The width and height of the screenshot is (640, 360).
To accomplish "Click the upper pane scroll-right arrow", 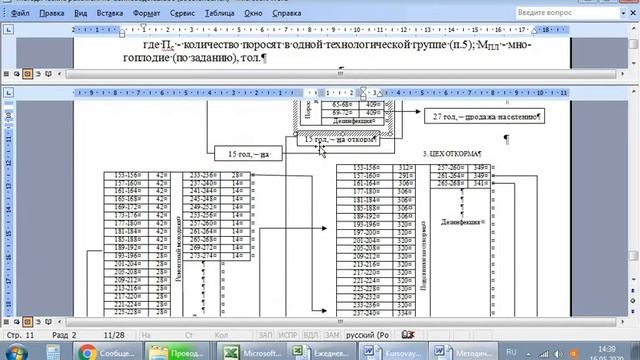I will 622,74.
